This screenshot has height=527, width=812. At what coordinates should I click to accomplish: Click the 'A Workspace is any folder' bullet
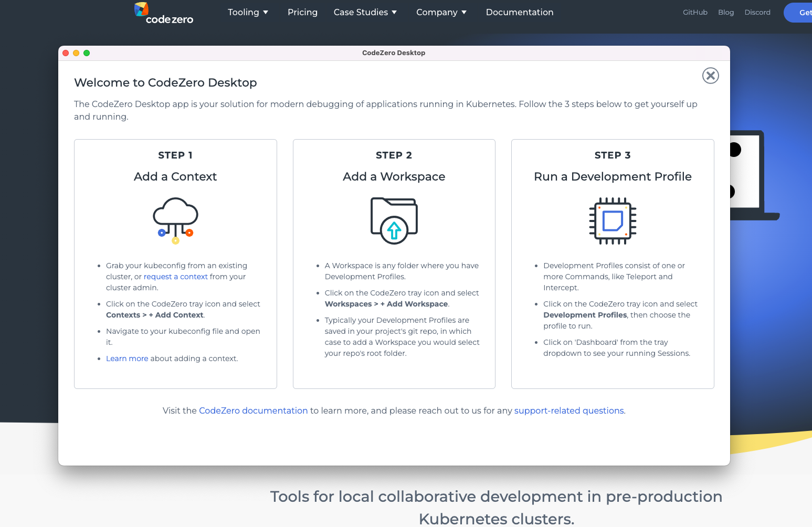coord(402,271)
